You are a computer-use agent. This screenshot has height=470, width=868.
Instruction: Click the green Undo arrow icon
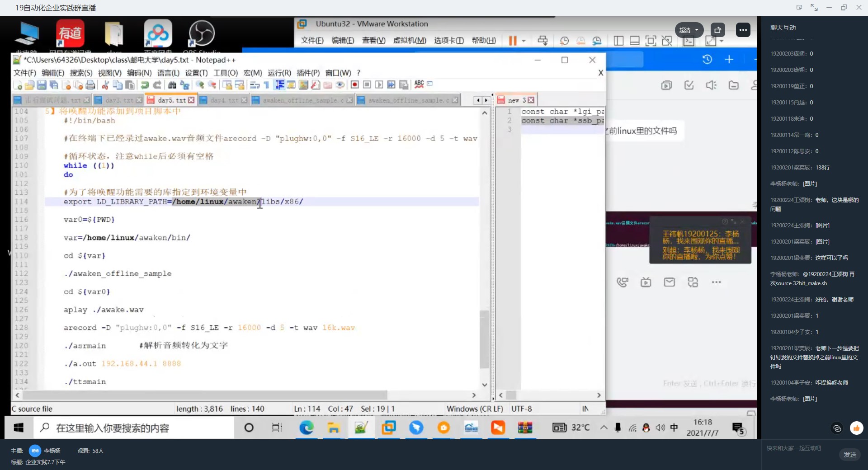(145, 85)
